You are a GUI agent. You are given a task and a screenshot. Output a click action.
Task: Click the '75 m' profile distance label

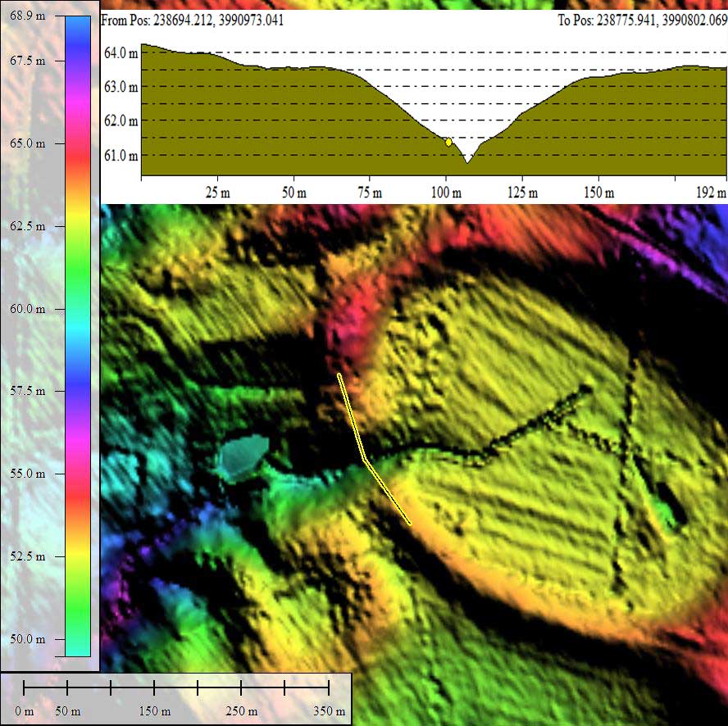370,193
